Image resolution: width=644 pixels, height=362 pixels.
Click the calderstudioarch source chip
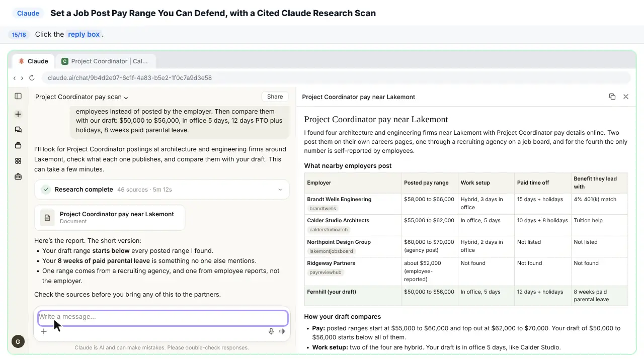[x=329, y=230]
